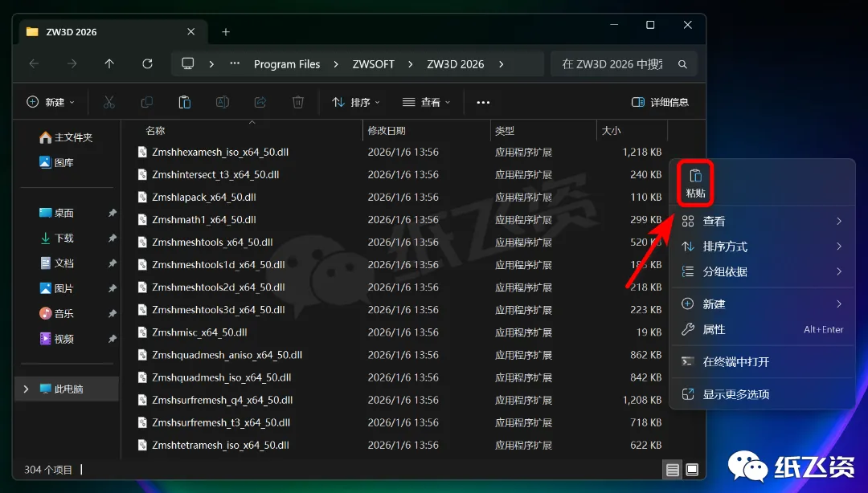Select Paste icon in context menu

[x=696, y=183]
